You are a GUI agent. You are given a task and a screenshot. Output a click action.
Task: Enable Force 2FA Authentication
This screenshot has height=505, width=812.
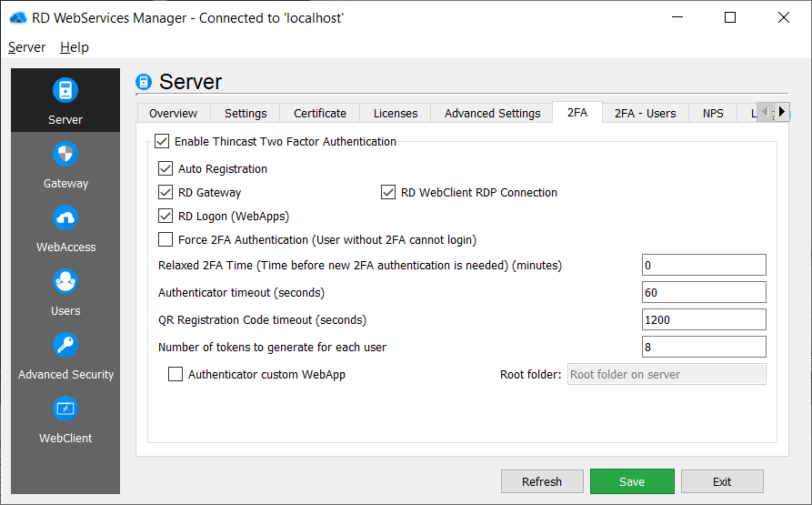point(165,239)
